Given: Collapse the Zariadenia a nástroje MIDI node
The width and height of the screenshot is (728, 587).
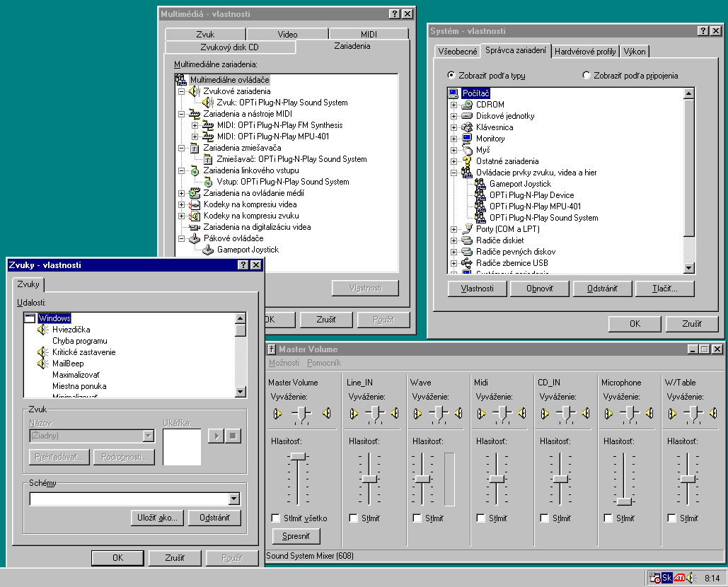Looking at the screenshot, I should point(182,114).
